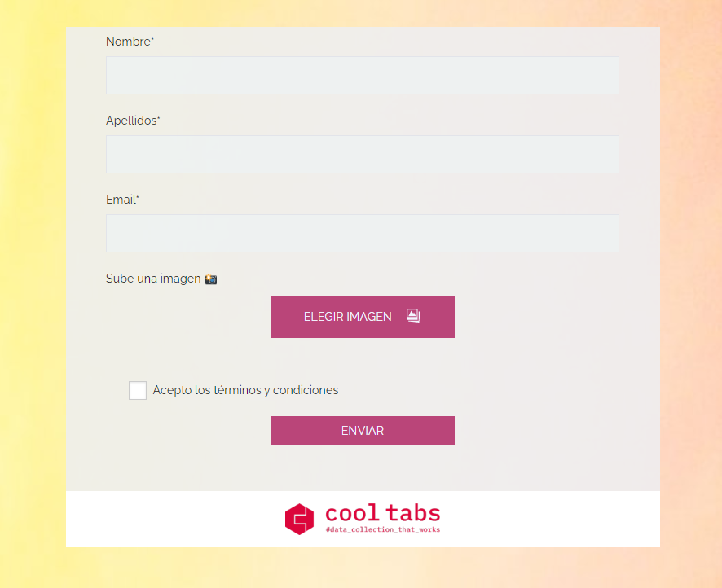Screen dimensions: 722x588
Task: Click the #data_collection_that_works tagline
Action: [x=382, y=530]
